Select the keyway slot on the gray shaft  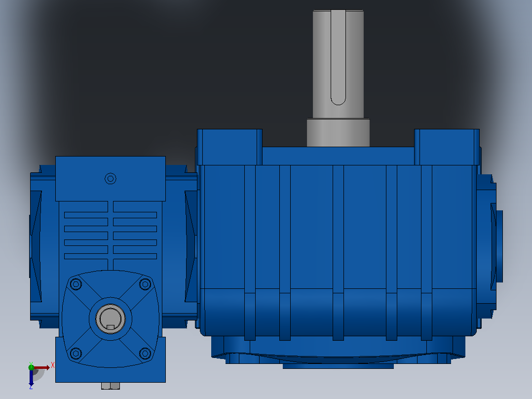[338, 57]
